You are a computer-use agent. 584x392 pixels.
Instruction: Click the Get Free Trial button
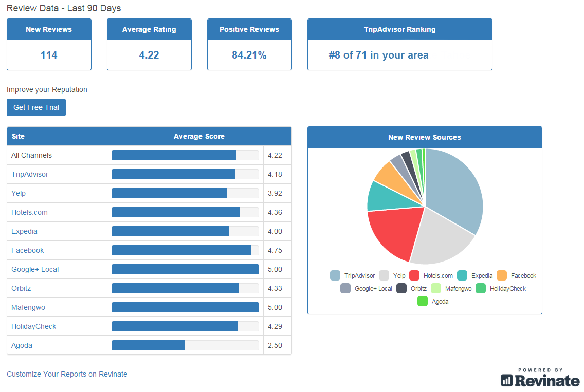[36, 107]
